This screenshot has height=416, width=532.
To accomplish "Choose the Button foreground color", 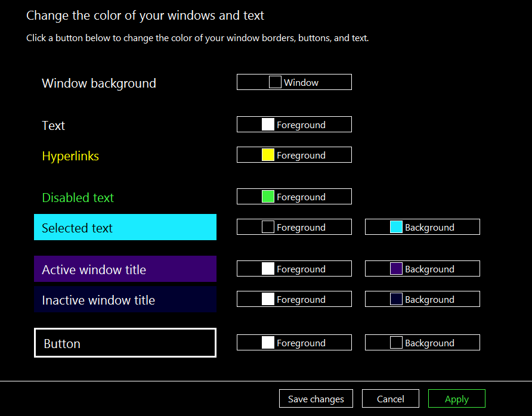I will coord(294,343).
